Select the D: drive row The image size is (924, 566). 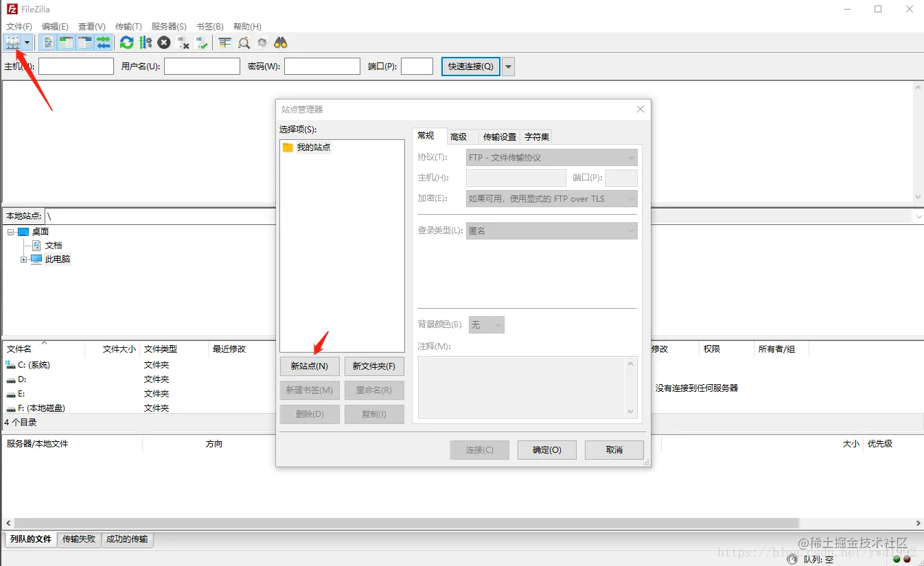point(137,379)
